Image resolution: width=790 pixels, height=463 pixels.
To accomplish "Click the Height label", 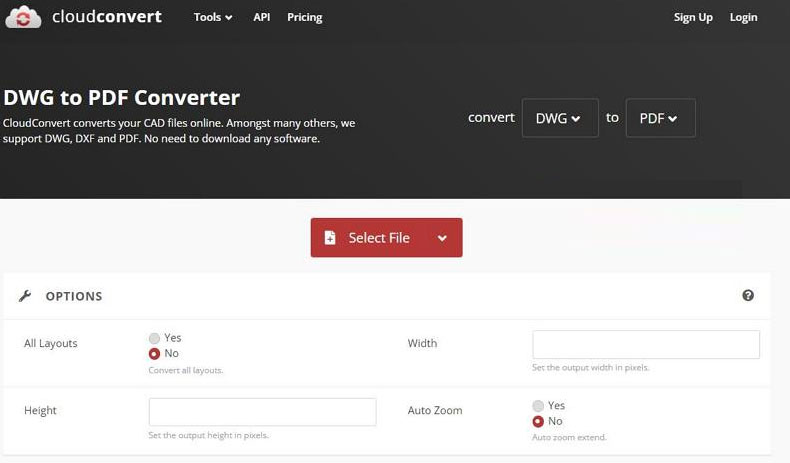I will pyautogui.click(x=40, y=411).
